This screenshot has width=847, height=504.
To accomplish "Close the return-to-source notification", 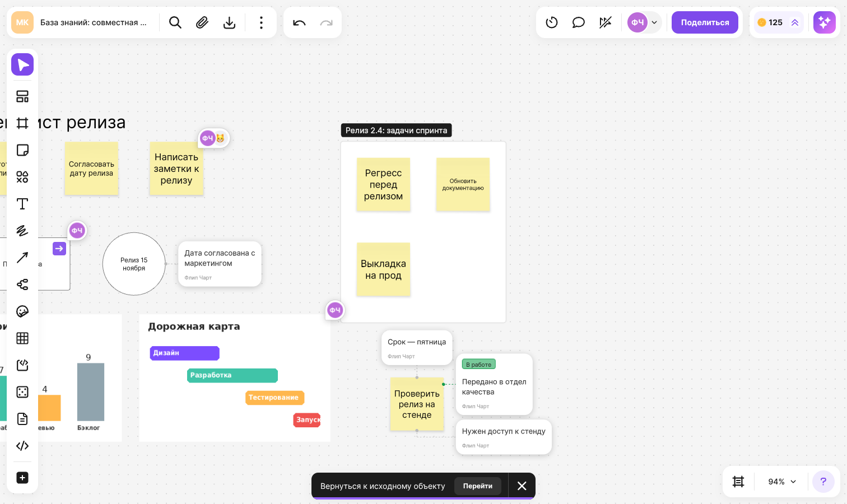I will (522, 486).
